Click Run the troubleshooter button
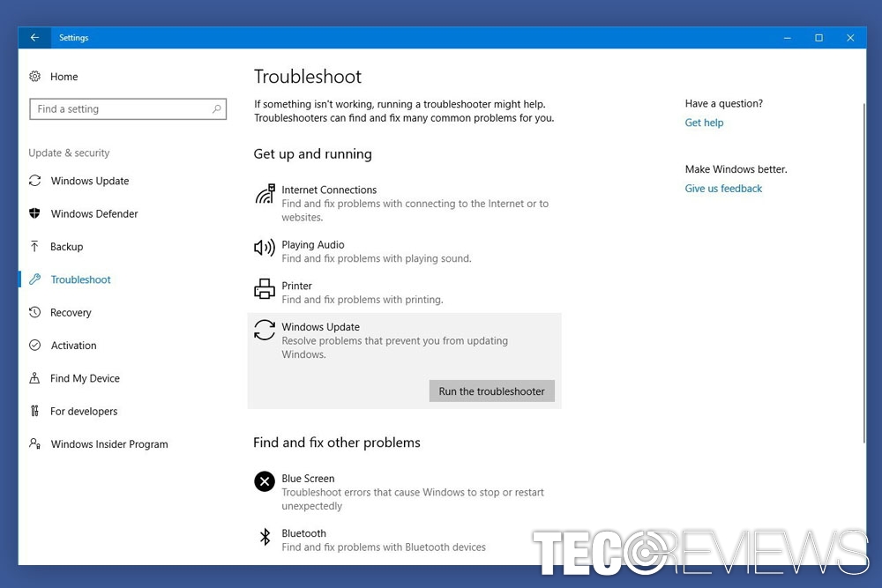This screenshot has height=588, width=882. 491,391
